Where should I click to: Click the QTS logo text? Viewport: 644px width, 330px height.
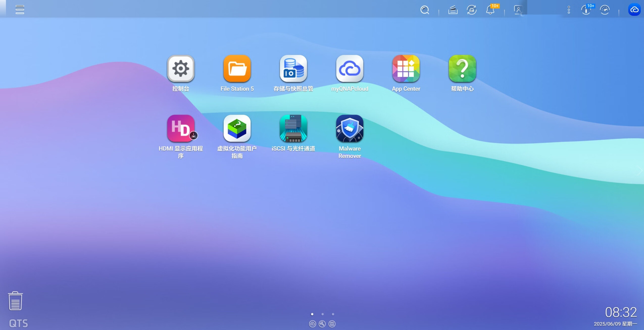click(18, 323)
